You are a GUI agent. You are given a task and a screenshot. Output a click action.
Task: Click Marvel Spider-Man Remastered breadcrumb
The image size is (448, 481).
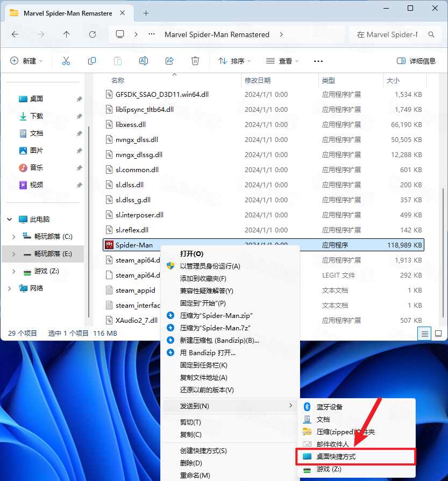pos(217,34)
